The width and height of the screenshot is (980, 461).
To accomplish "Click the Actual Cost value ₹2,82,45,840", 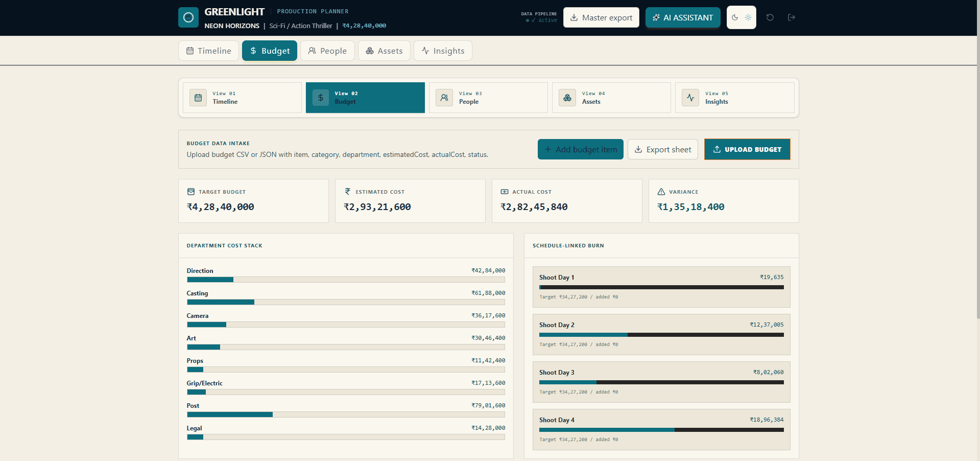I will (534, 207).
